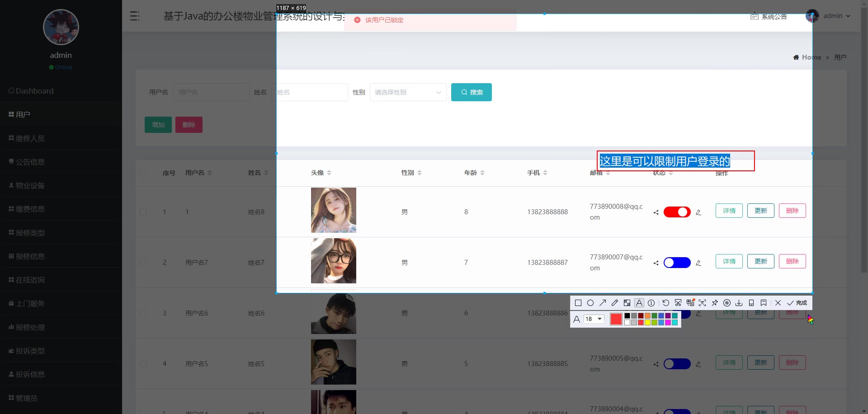Click the text recognition OCR icon

point(703,303)
